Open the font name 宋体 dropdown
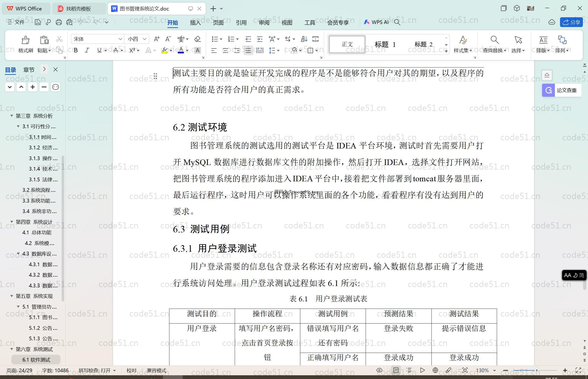The width and height of the screenshot is (588, 379). (x=120, y=39)
